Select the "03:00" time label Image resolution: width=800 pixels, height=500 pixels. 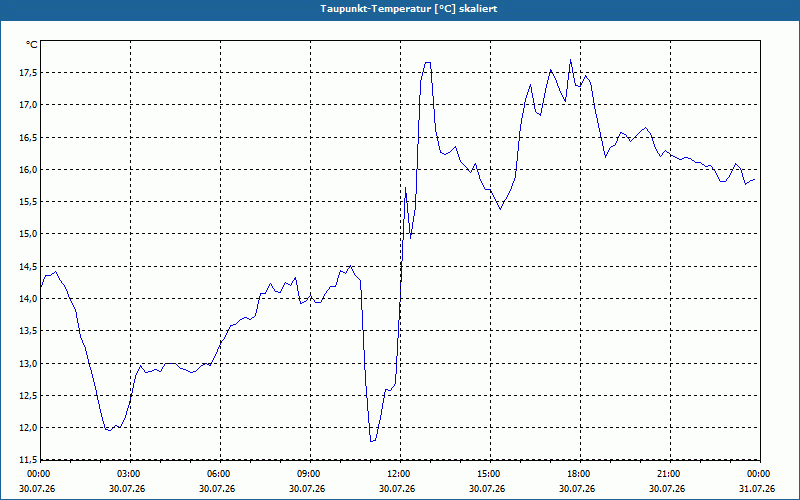coord(129,474)
